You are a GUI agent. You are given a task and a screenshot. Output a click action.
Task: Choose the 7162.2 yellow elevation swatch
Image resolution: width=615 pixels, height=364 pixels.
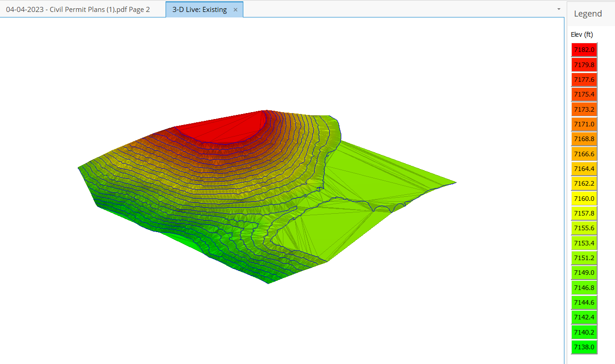pos(584,183)
